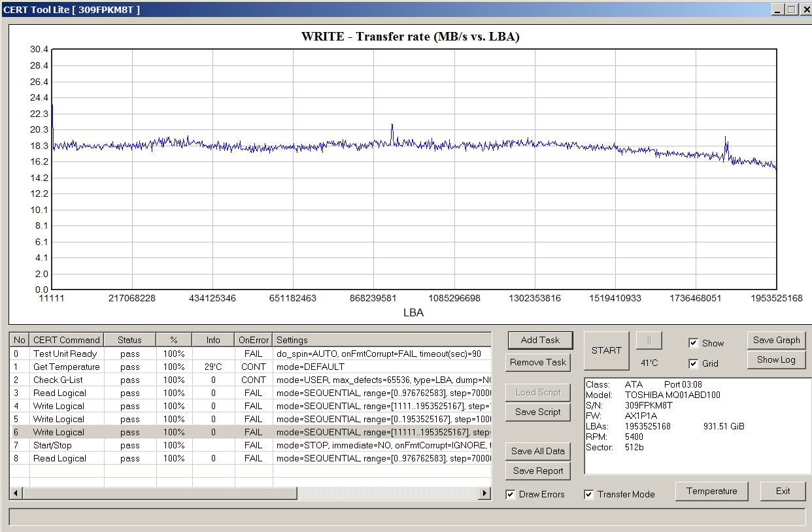This screenshot has width=812, height=532.
Task: Click the pause button beside START
Action: tap(649, 341)
